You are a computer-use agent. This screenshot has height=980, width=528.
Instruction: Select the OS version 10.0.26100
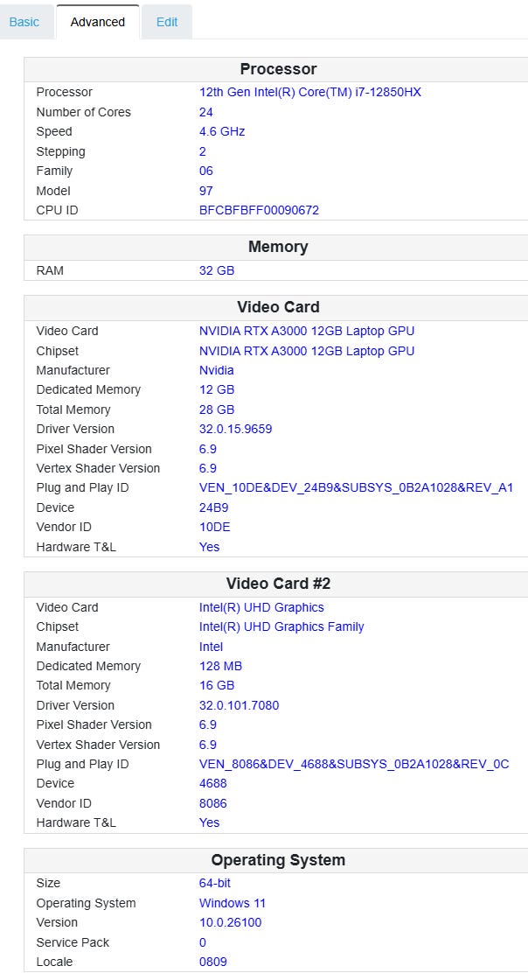click(230, 922)
